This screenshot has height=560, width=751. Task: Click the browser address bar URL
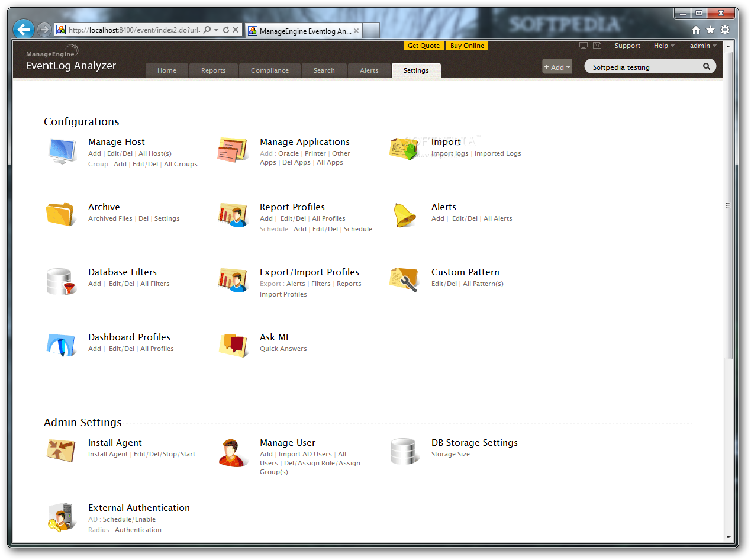(134, 30)
